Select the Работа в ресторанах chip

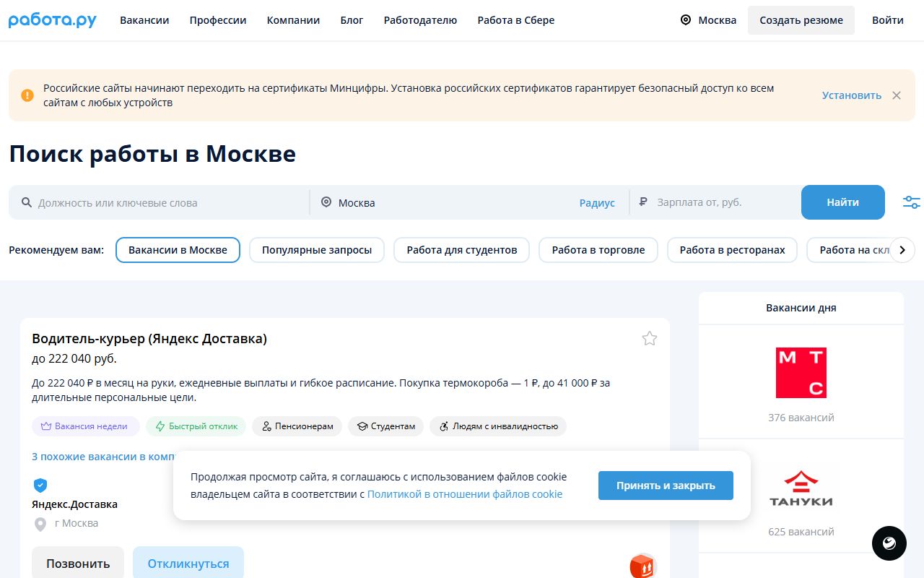click(x=732, y=250)
